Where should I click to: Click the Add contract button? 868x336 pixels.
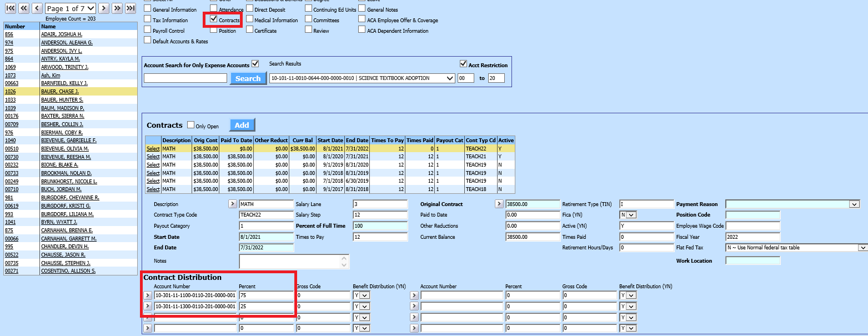pyautogui.click(x=242, y=125)
